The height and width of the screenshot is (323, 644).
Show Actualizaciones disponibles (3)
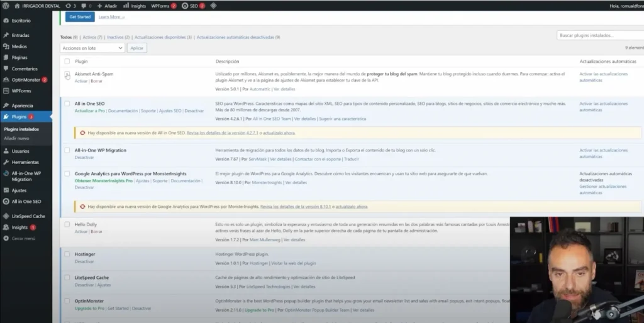tap(163, 37)
